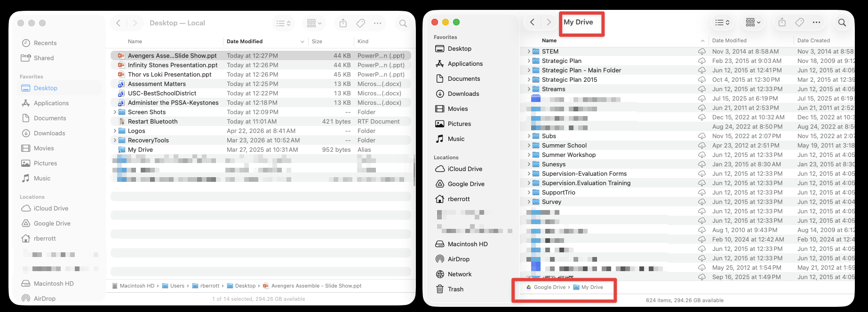Sort by Date Created in My Drive window

(823, 40)
